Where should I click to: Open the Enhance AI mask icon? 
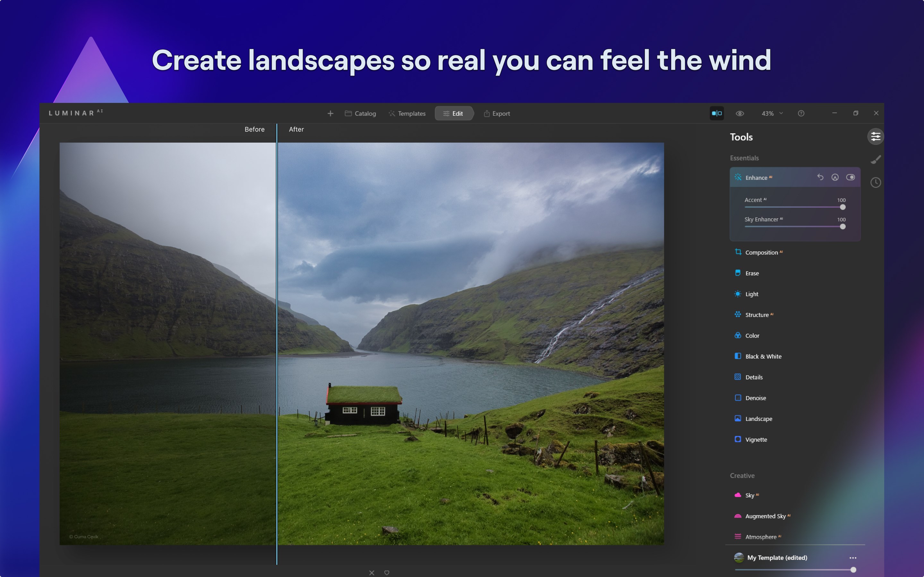click(835, 177)
